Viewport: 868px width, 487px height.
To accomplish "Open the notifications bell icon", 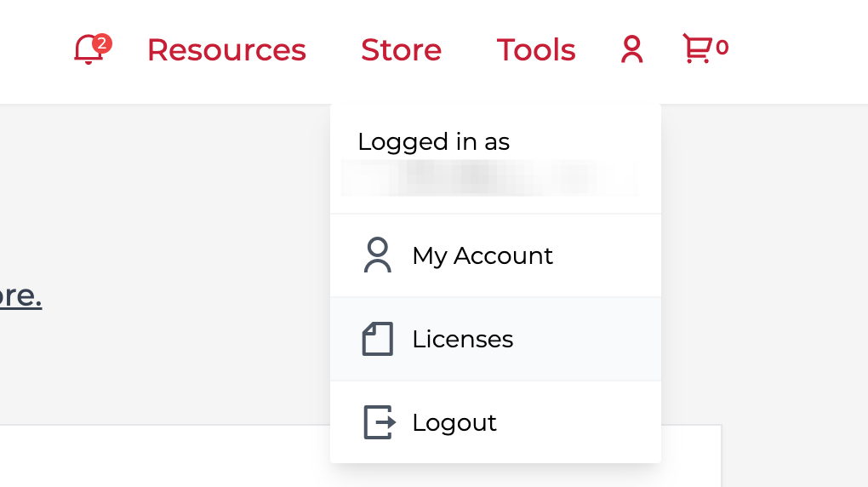I will pos(88,50).
